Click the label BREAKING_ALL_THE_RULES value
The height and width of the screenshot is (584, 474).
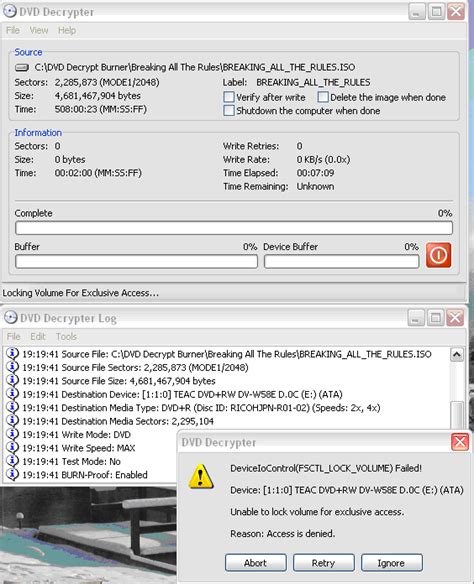pos(313,82)
